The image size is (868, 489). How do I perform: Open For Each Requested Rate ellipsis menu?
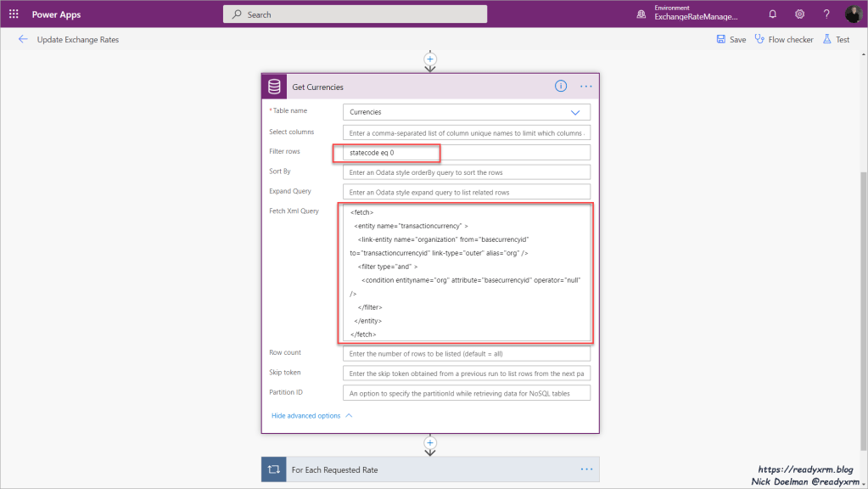585,469
